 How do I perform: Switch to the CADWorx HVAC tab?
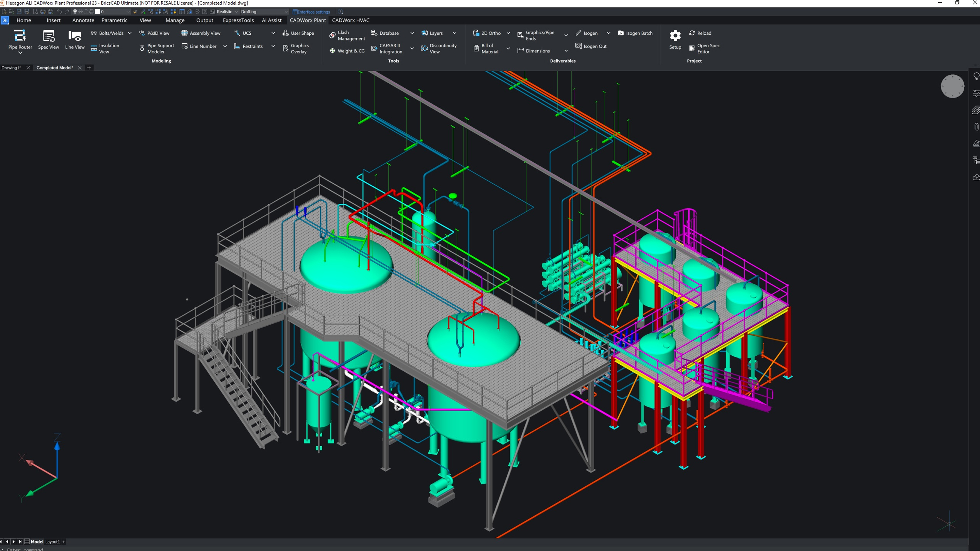coord(350,20)
